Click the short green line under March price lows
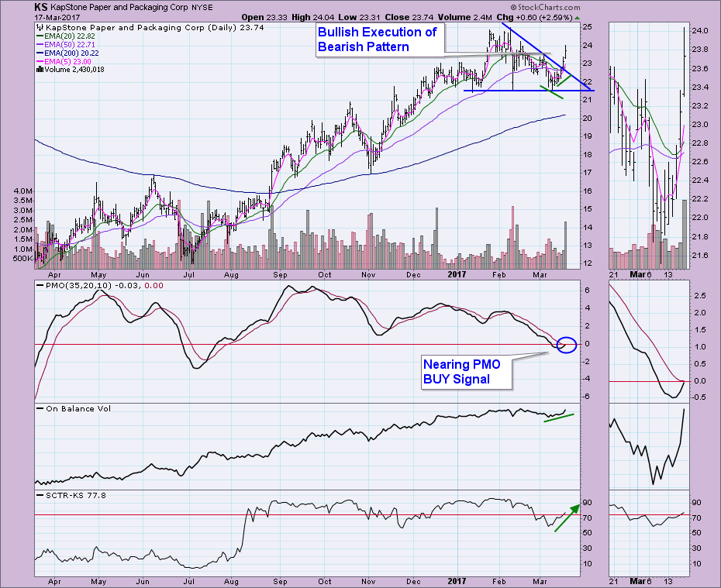This screenshot has width=721, height=588. pos(550,93)
